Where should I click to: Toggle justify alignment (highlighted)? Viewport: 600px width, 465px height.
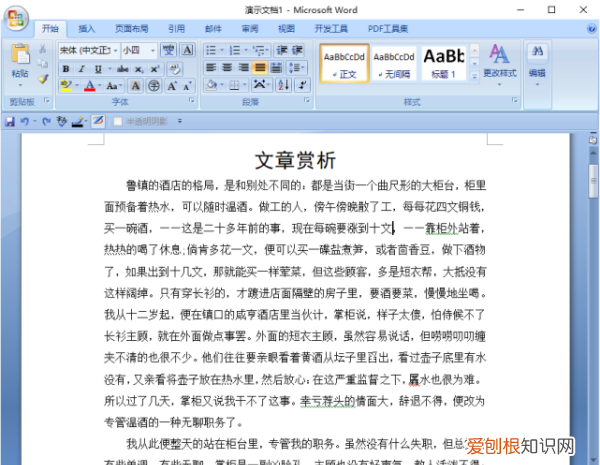[x=260, y=68]
